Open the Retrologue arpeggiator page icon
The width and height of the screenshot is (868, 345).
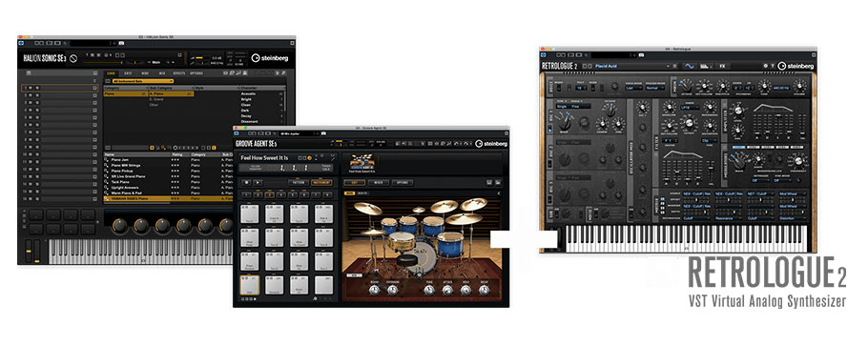pyautogui.click(x=705, y=66)
